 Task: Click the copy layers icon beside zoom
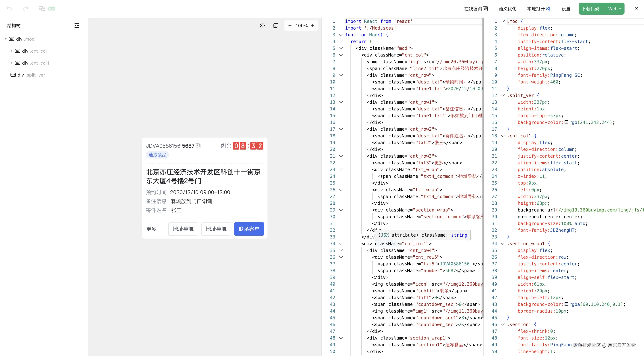[276, 25]
